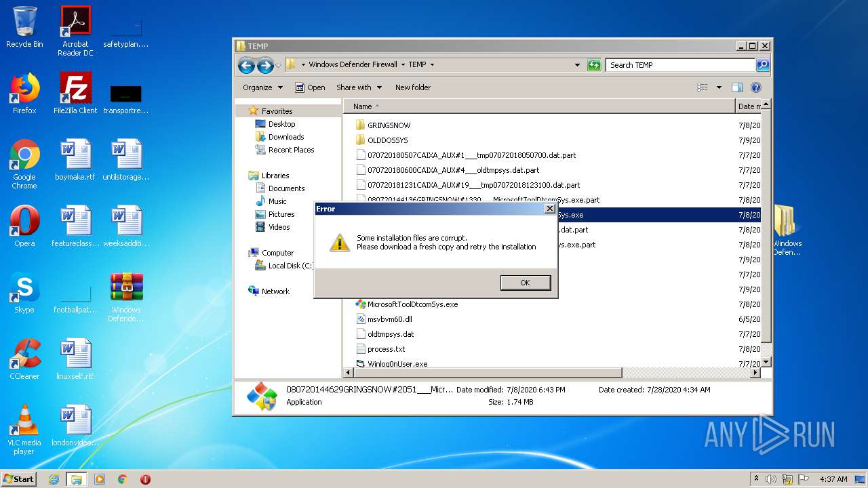This screenshot has width=868, height=488.
Task: Open the Share with menu
Action: tap(359, 87)
